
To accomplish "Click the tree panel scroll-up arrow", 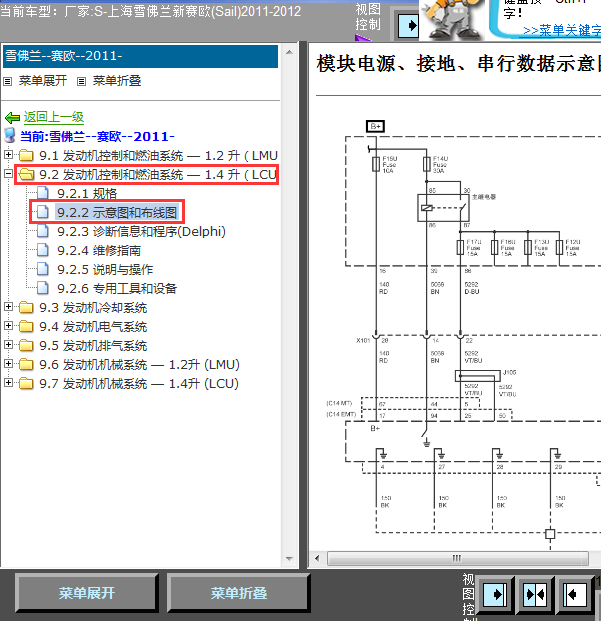I will click(289, 52).
